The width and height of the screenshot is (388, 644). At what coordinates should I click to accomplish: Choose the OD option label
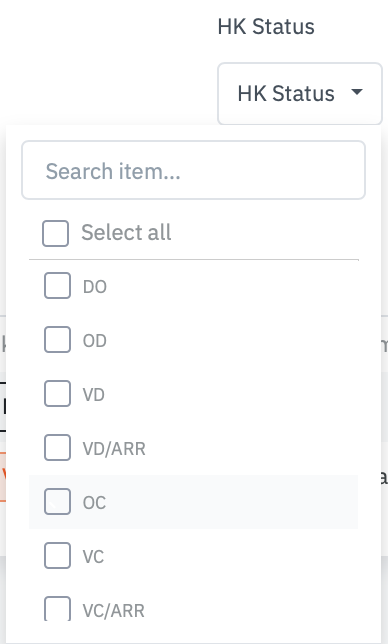pos(95,341)
